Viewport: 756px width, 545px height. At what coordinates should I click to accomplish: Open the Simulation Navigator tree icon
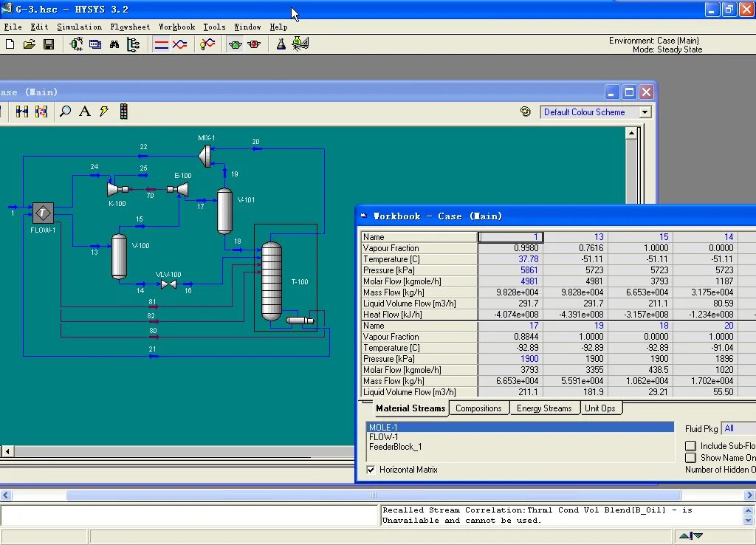133,44
